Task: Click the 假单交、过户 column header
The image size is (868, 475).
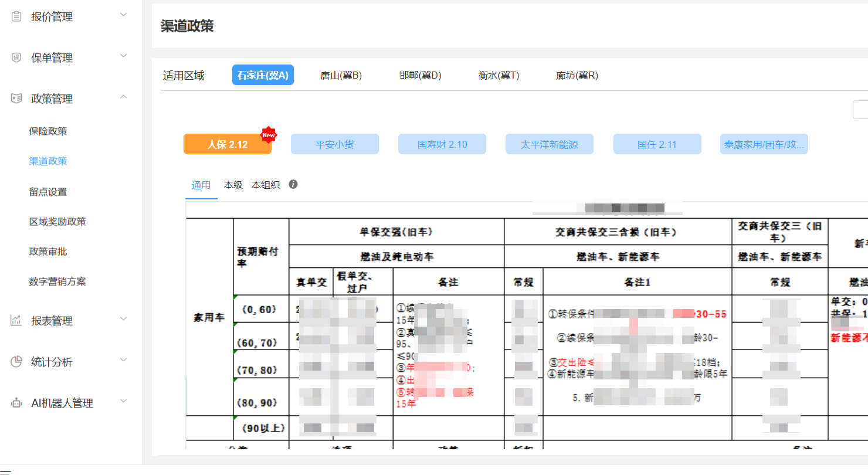Action: pos(362,281)
